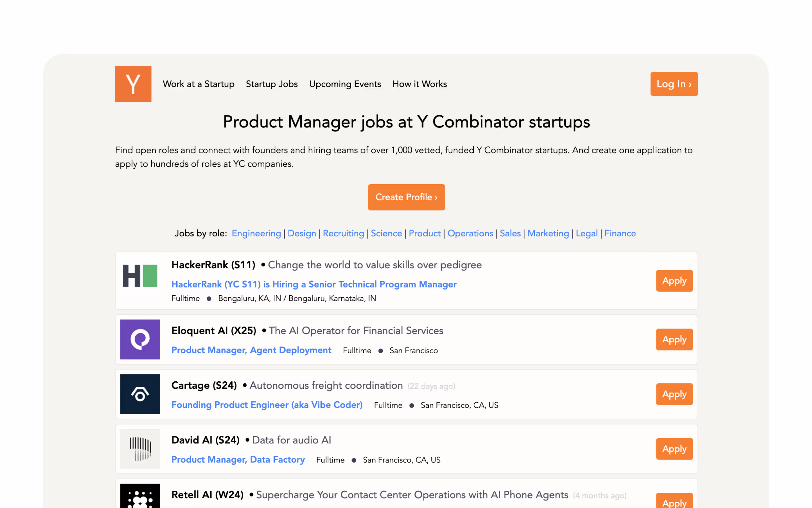Select the Design role link
This screenshot has height=508, width=812.
tap(302, 233)
